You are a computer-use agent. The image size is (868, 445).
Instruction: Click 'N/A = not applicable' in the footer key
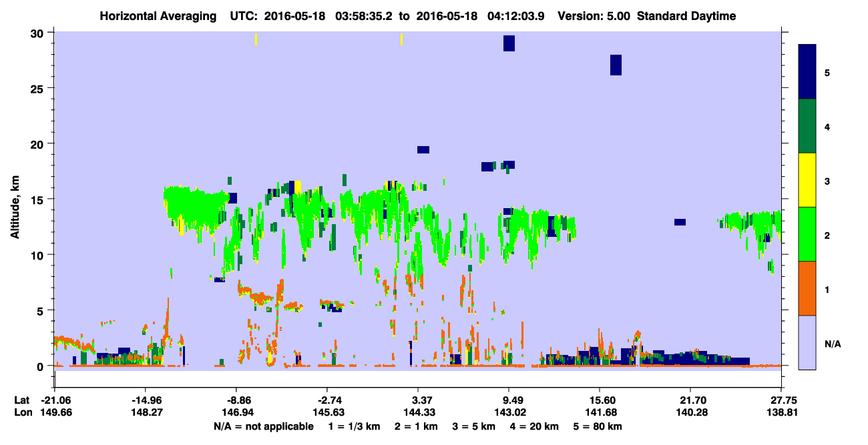(264, 426)
